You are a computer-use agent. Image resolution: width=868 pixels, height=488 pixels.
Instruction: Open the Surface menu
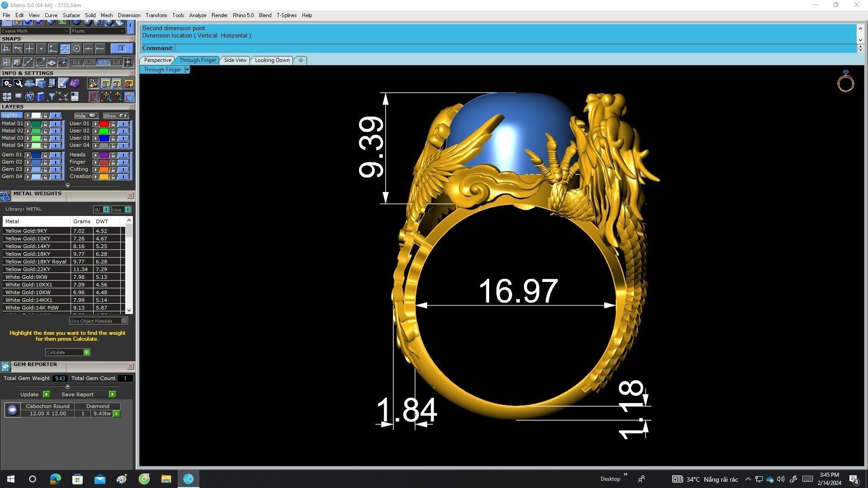[x=71, y=15]
